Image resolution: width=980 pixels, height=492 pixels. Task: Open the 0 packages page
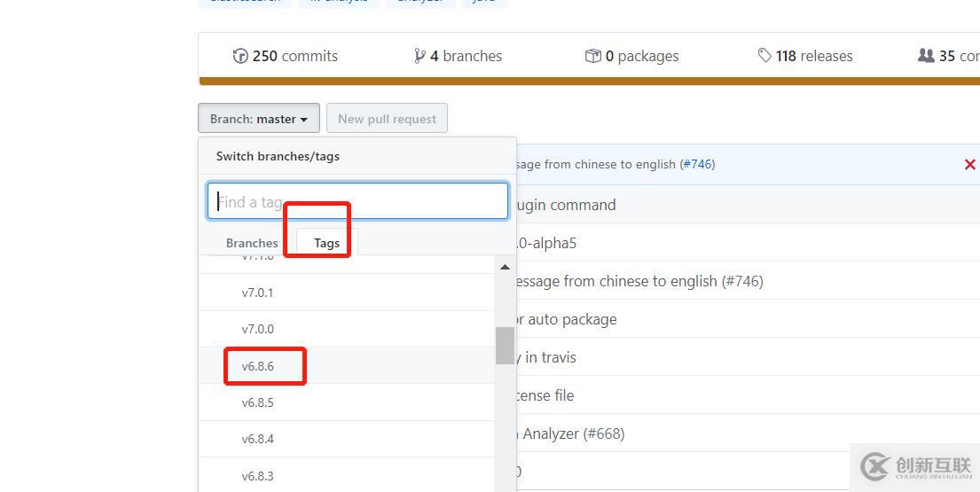tap(631, 56)
